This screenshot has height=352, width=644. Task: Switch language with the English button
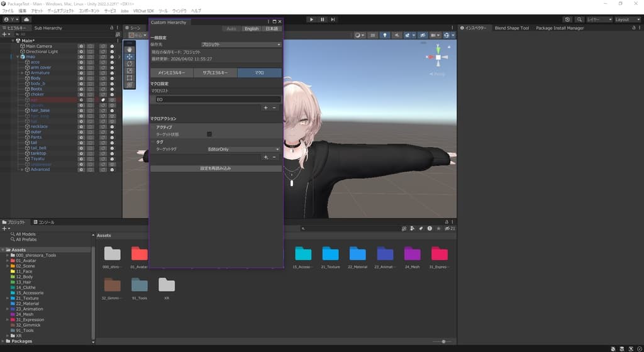coord(252,29)
